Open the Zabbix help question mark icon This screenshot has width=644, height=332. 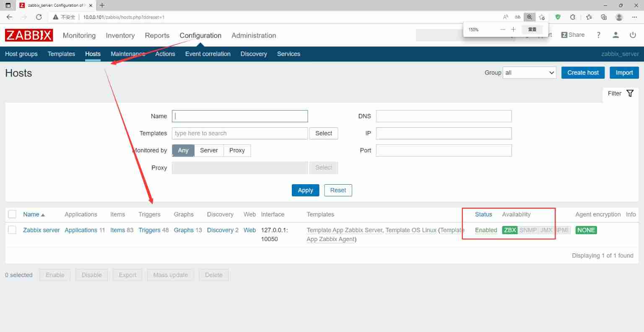coord(598,35)
